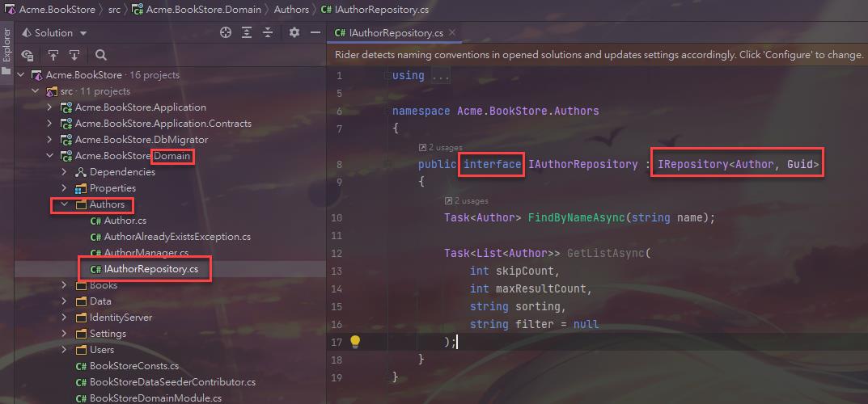This screenshot has height=404, width=868.
Task: Click the search magnifier in Solution toolbar
Action: (x=101, y=55)
